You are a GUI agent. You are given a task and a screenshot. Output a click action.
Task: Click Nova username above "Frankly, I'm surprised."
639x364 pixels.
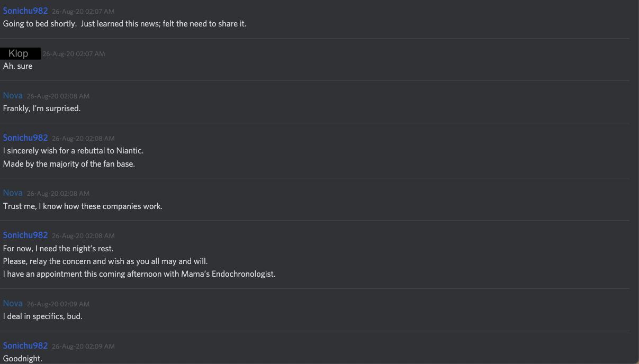point(13,96)
